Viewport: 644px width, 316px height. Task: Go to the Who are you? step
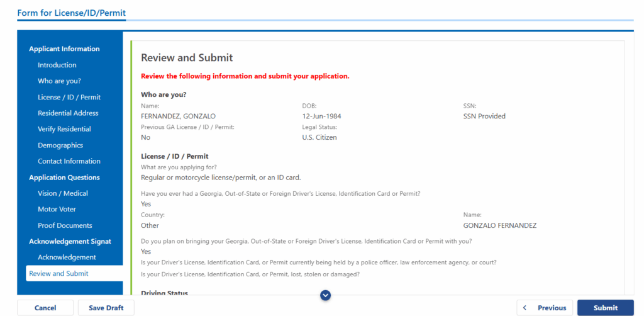tap(59, 81)
